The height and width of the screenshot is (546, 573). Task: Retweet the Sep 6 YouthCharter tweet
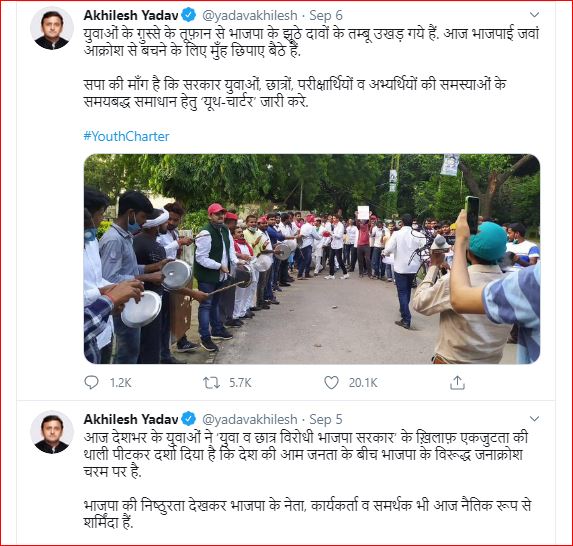point(211,383)
